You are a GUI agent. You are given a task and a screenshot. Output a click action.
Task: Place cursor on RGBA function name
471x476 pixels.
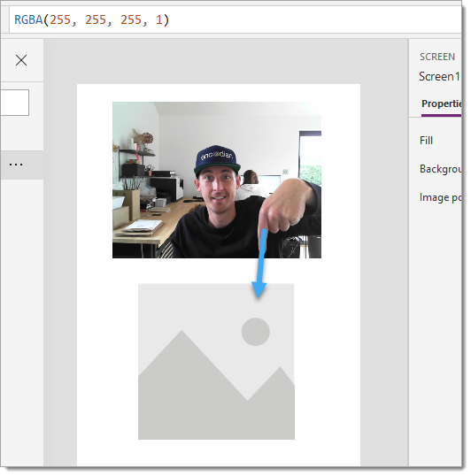coord(28,20)
